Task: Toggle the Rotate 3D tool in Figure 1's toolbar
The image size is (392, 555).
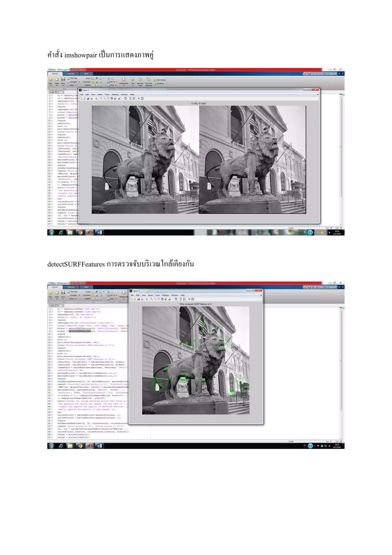Action: pyautogui.click(x=112, y=99)
